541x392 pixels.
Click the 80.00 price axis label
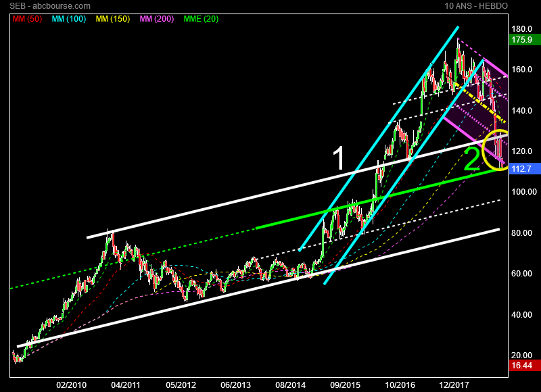point(521,233)
